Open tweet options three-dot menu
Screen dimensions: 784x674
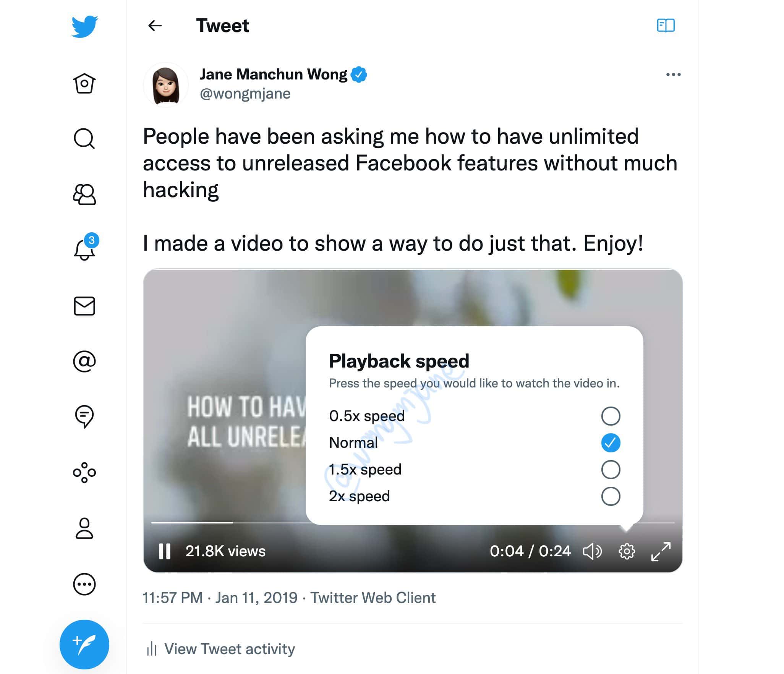(x=673, y=75)
